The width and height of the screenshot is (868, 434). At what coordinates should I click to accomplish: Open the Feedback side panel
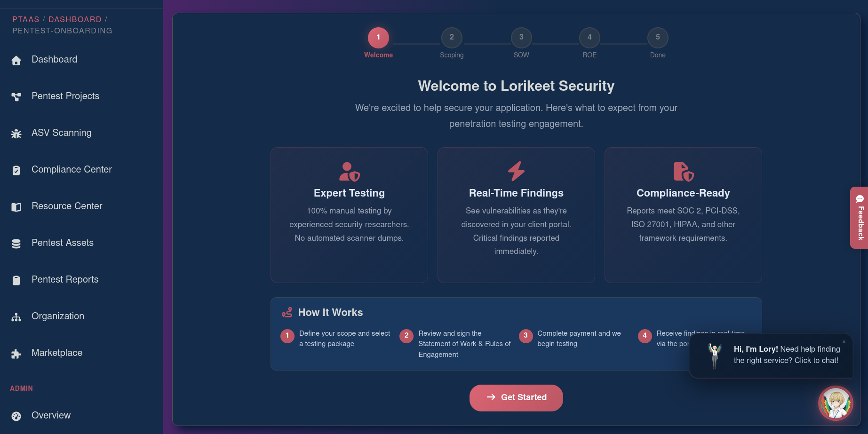tap(859, 218)
